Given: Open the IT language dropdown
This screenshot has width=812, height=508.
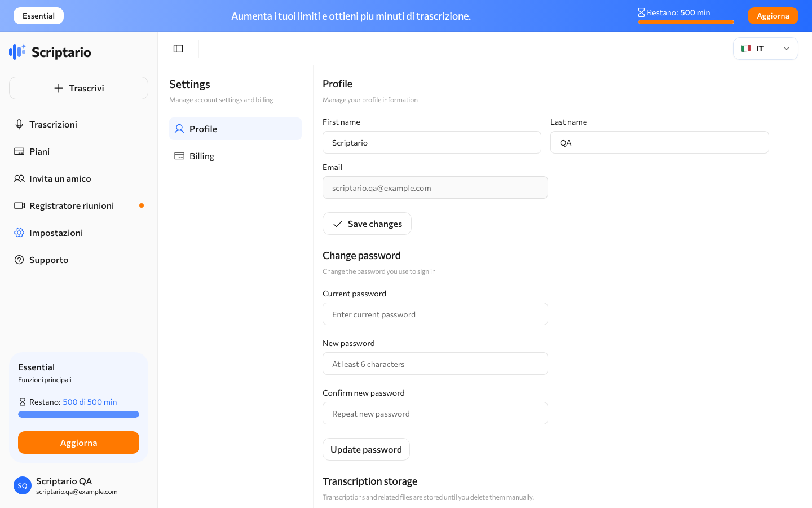Looking at the screenshot, I should click(x=766, y=49).
